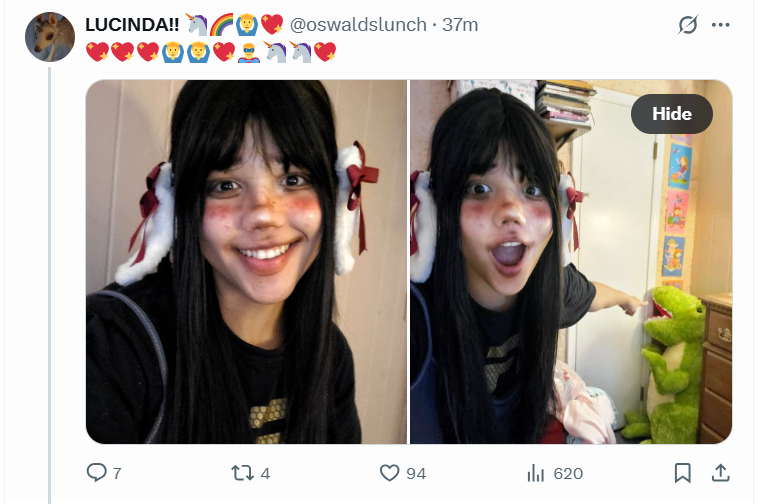Click the 4 reposts count
This screenshot has height=504, width=765.
click(265, 473)
